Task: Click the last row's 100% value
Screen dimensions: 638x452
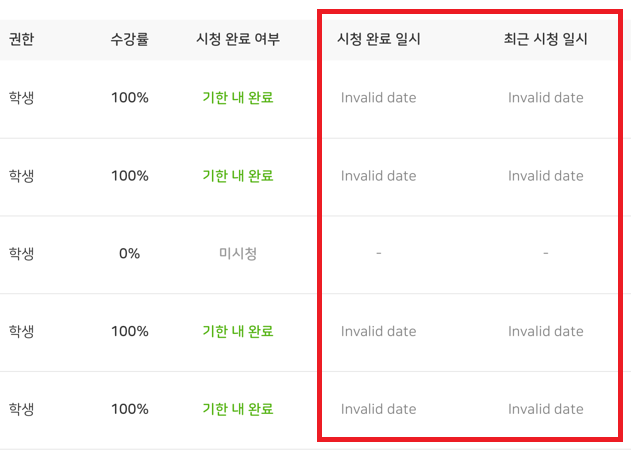Action: (x=130, y=410)
